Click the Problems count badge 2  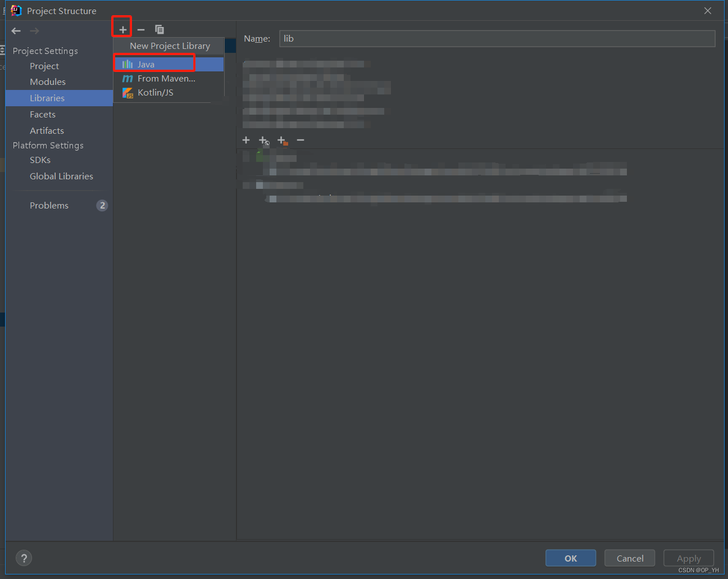click(x=102, y=205)
